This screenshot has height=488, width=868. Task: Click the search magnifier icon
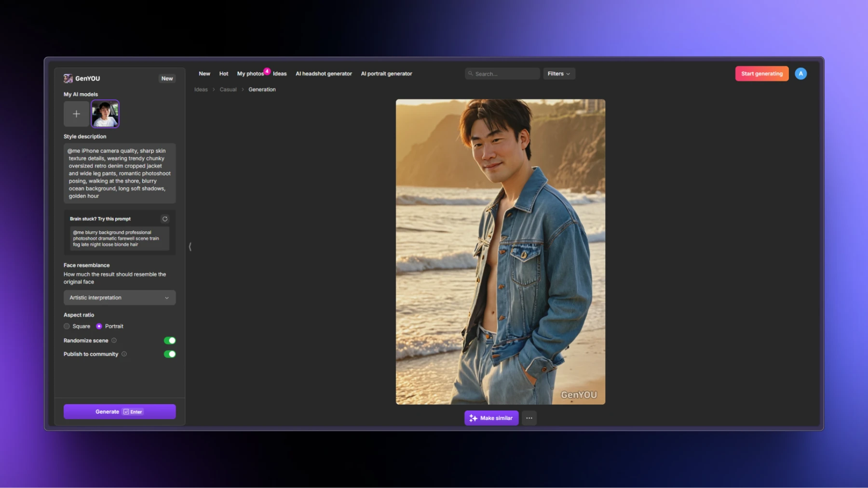(471, 73)
